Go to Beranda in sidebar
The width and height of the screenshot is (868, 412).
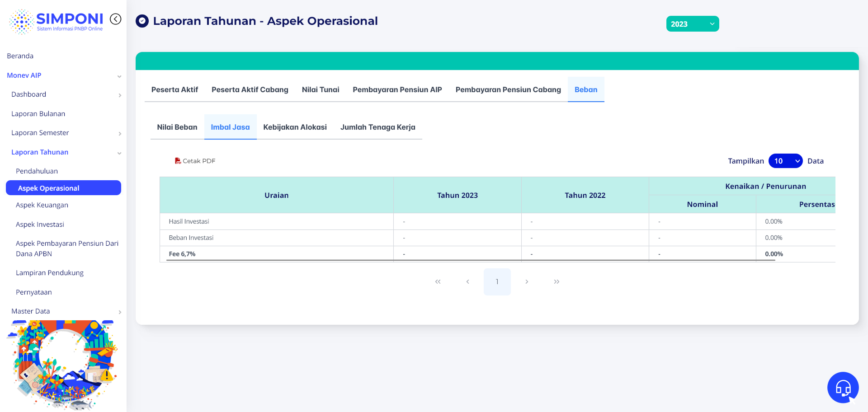pyautogui.click(x=20, y=56)
